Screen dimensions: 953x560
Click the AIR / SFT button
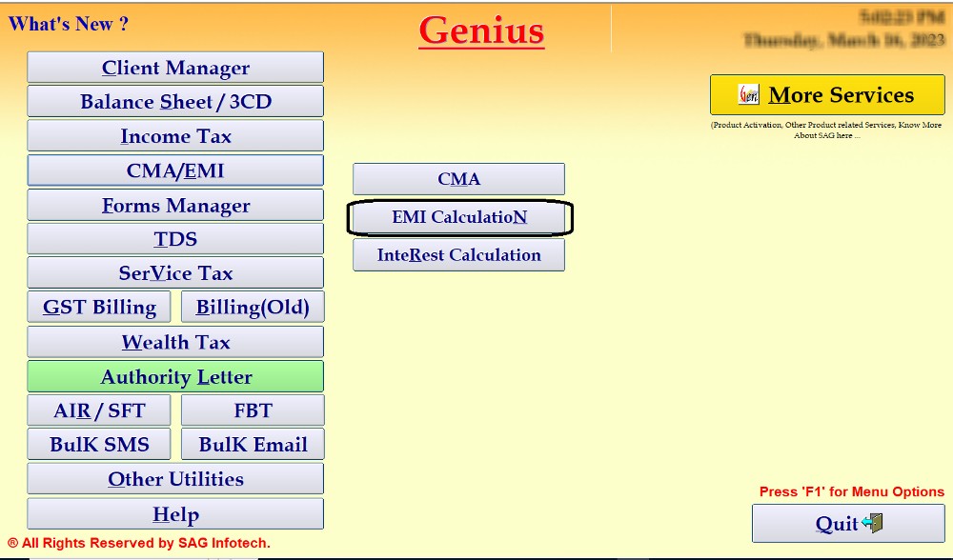(99, 410)
